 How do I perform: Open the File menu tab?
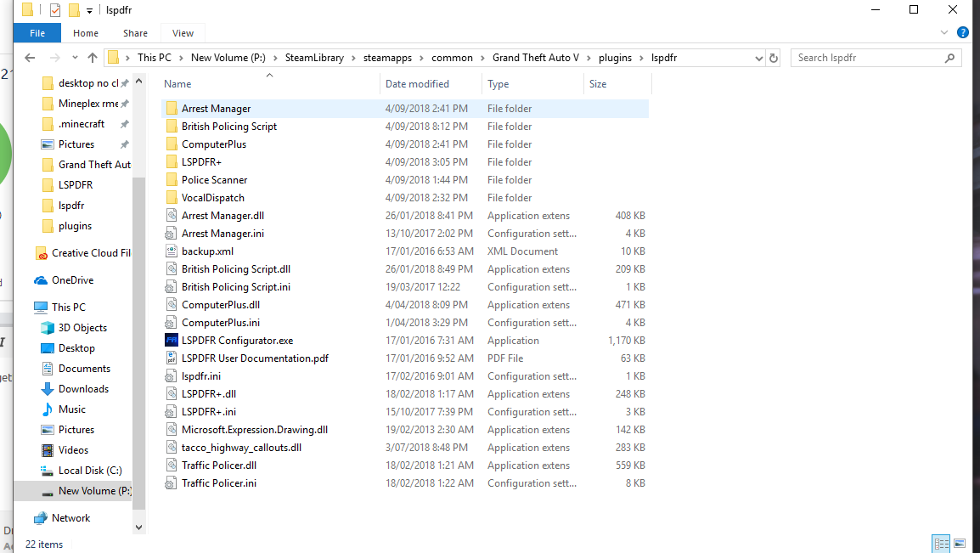point(37,33)
